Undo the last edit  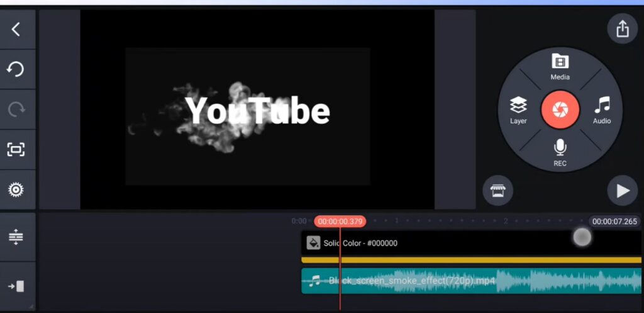[x=16, y=69]
